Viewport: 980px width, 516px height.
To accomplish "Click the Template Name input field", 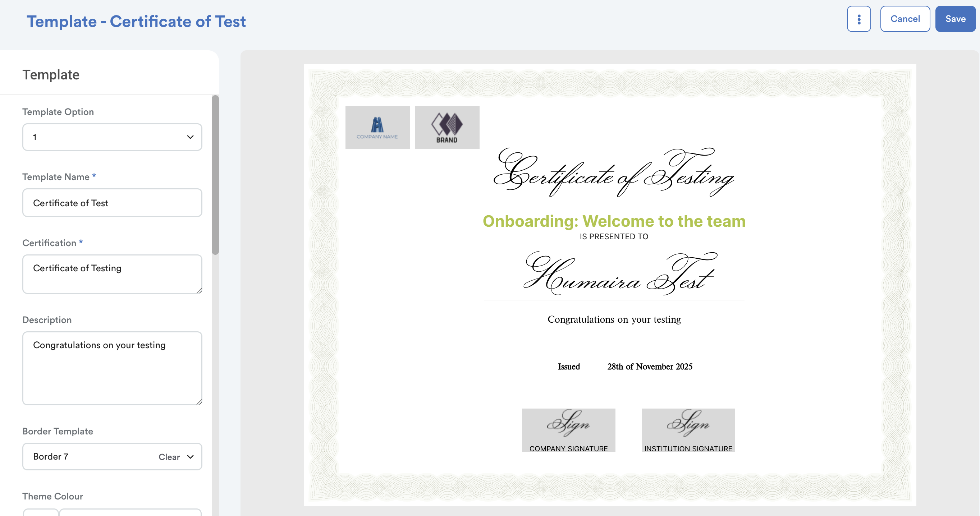I will tap(112, 203).
